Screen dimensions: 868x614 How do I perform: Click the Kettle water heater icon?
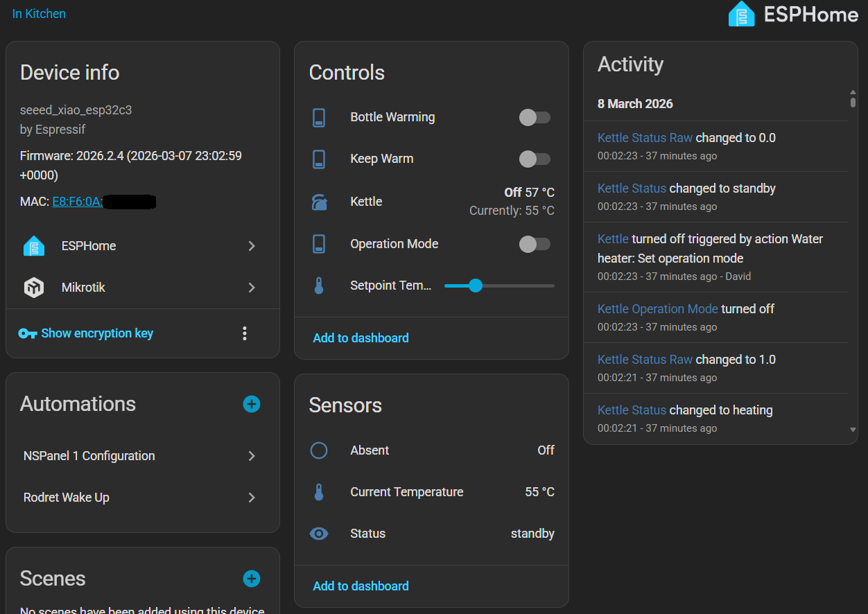319,202
